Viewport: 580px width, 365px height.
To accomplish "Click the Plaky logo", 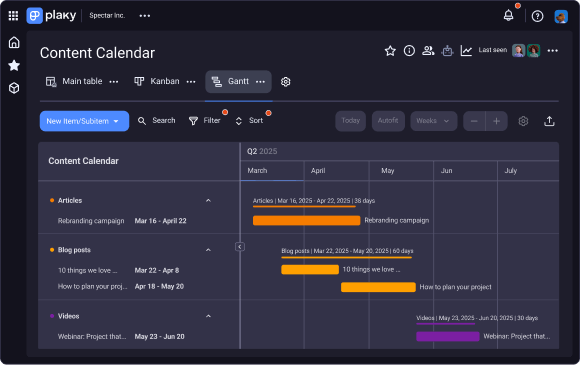I will click(51, 16).
